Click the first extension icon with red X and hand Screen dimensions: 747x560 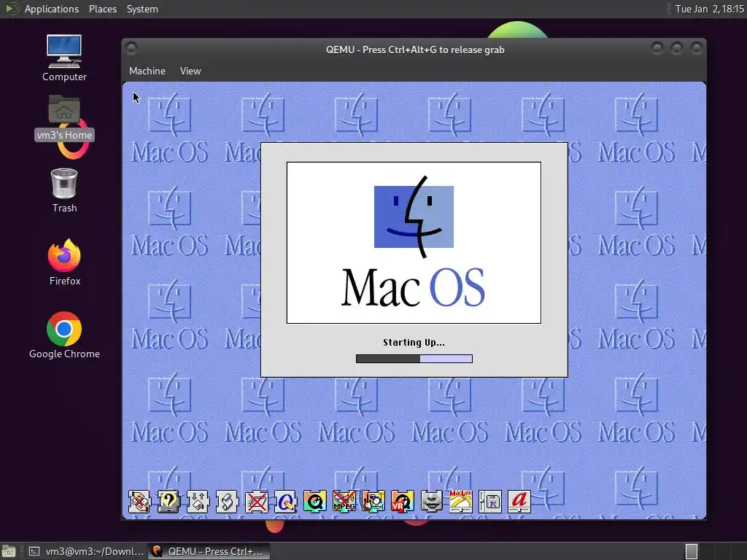(x=139, y=502)
